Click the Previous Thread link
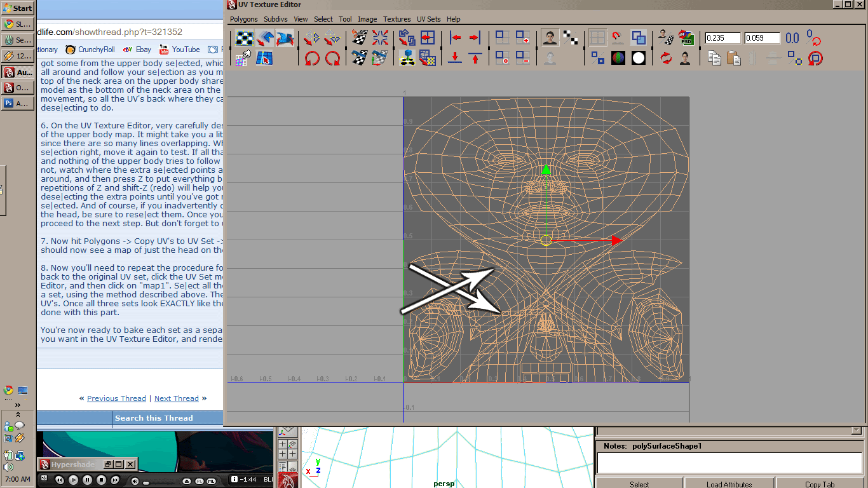 tap(116, 398)
